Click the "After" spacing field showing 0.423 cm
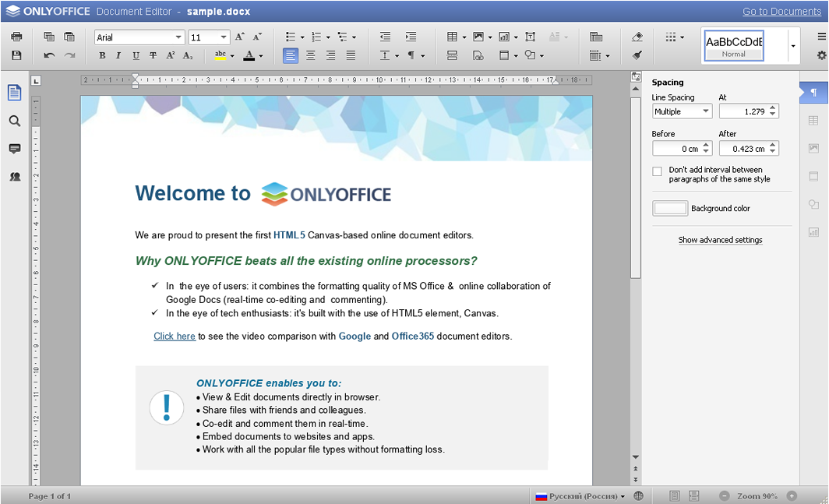The width and height of the screenshot is (829, 504). point(749,149)
